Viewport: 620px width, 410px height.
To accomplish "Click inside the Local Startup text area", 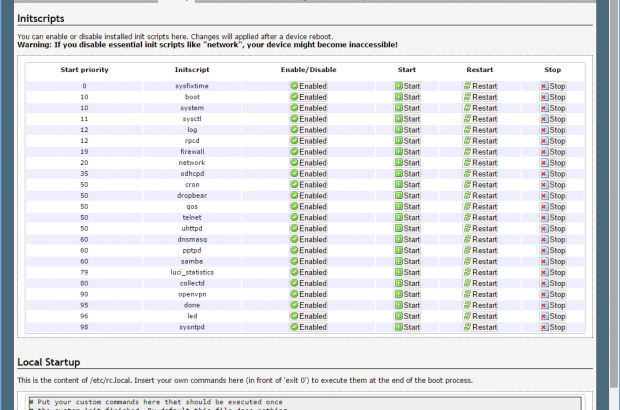I will (x=300, y=403).
